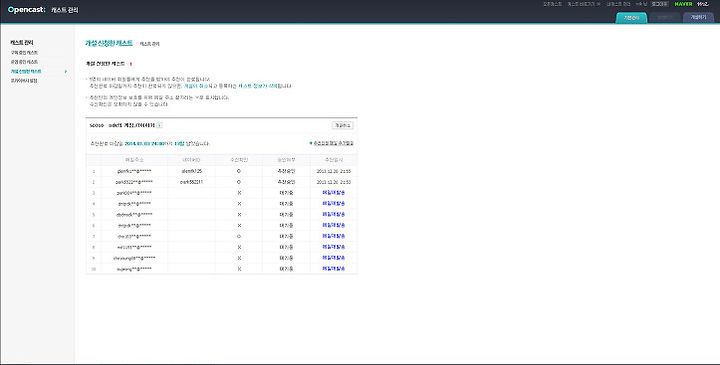Open the 오픈캐스트 link in top bar
Image resolution: width=720 pixels, height=365 pixels.
coord(552,4)
